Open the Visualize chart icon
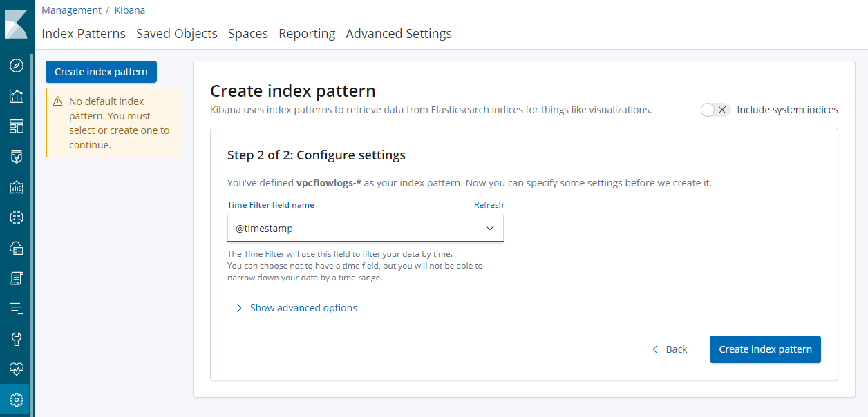 coord(17,96)
